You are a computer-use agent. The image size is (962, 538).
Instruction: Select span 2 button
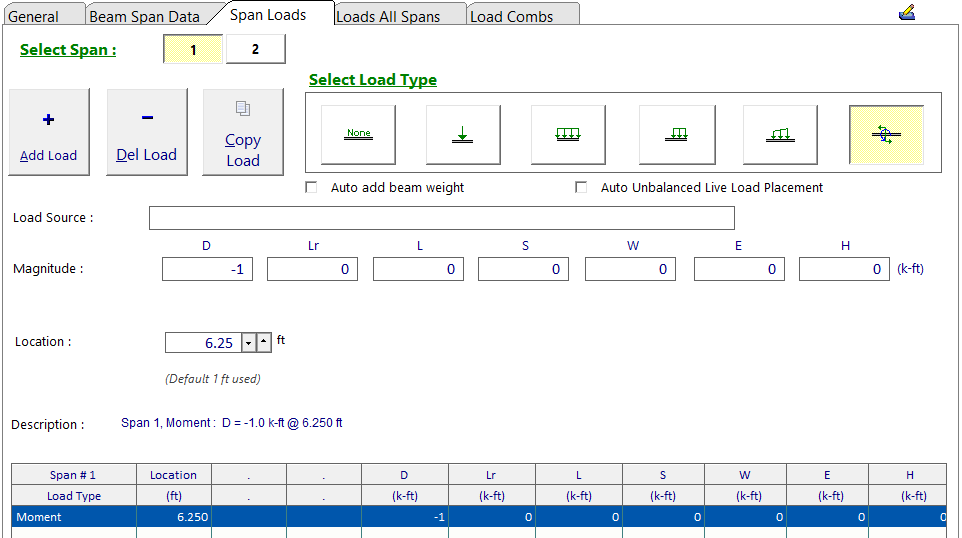coord(256,49)
